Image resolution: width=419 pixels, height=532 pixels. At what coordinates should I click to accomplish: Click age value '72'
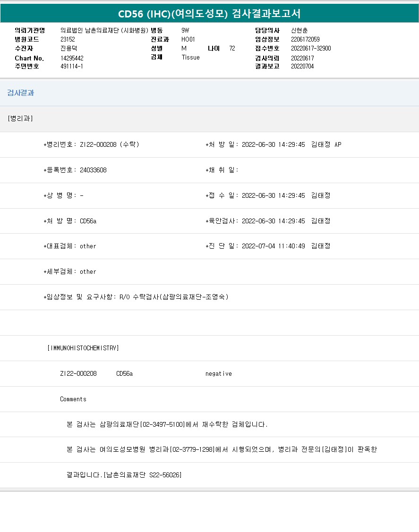point(232,49)
